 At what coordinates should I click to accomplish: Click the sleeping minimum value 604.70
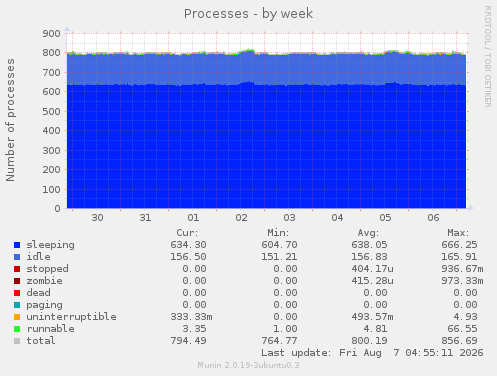click(279, 245)
